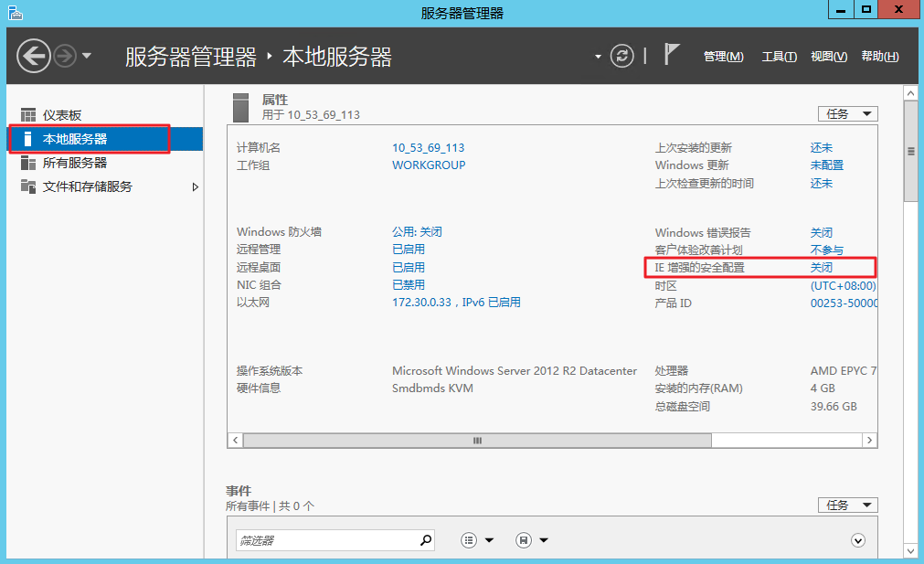The image size is (924, 564).
Task: Open the notifications flag icon
Action: point(672,56)
